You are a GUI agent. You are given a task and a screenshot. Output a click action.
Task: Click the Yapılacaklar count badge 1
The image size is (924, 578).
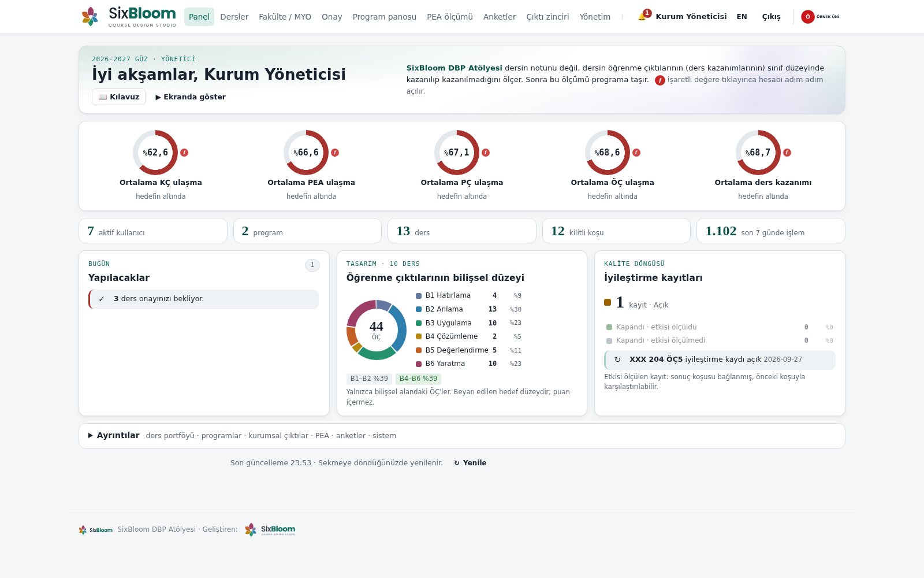coord(312,265)
